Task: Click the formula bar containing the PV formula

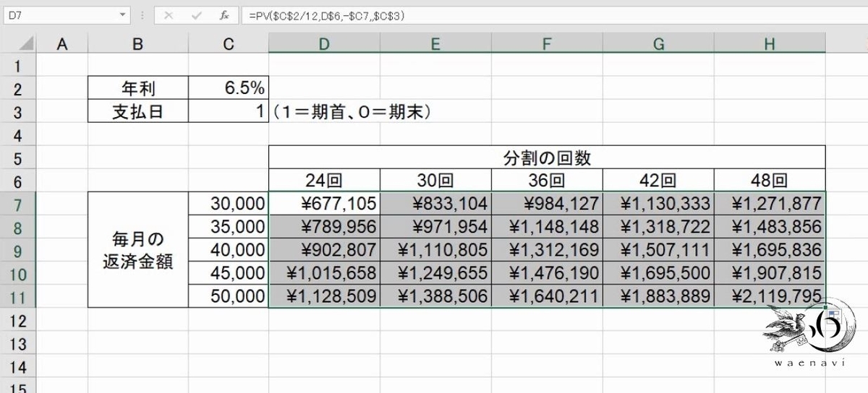Action: pos(553,14)
